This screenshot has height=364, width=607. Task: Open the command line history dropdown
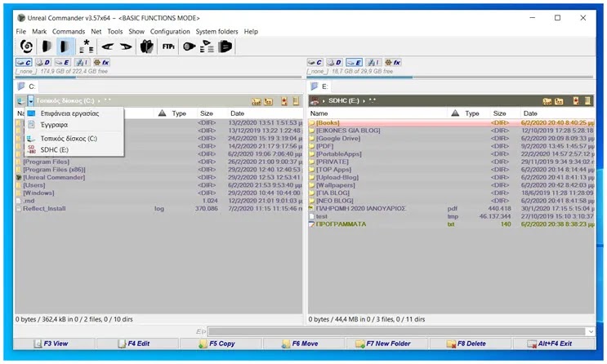pyautogui.click(x=591, y=331)
